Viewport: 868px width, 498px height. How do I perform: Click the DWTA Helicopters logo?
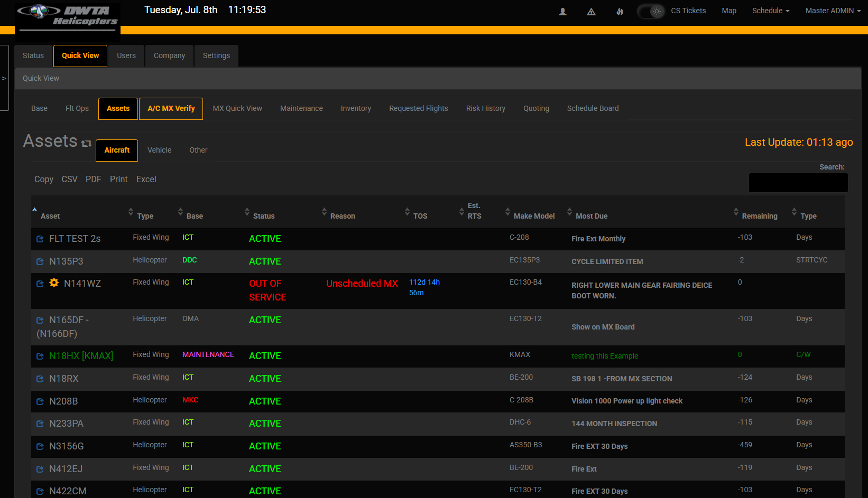pyautogui.click(x=67, y=17)
